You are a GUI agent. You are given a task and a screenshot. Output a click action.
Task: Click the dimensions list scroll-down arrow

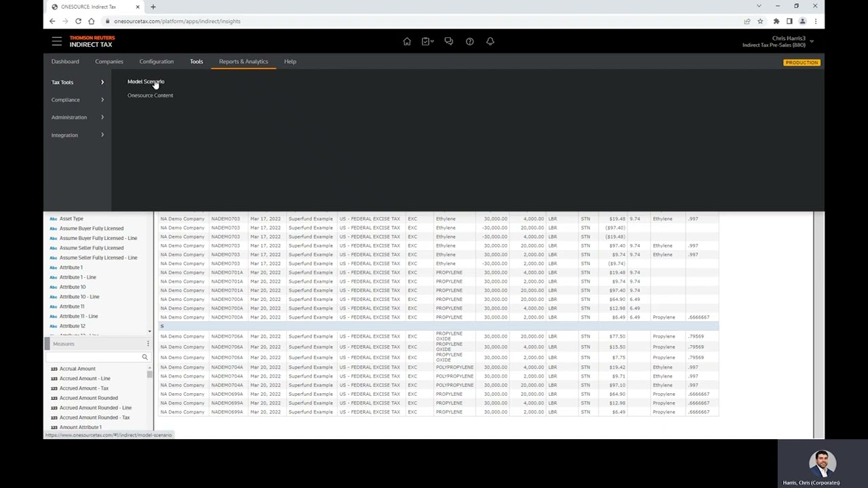(x=150, y=331)
